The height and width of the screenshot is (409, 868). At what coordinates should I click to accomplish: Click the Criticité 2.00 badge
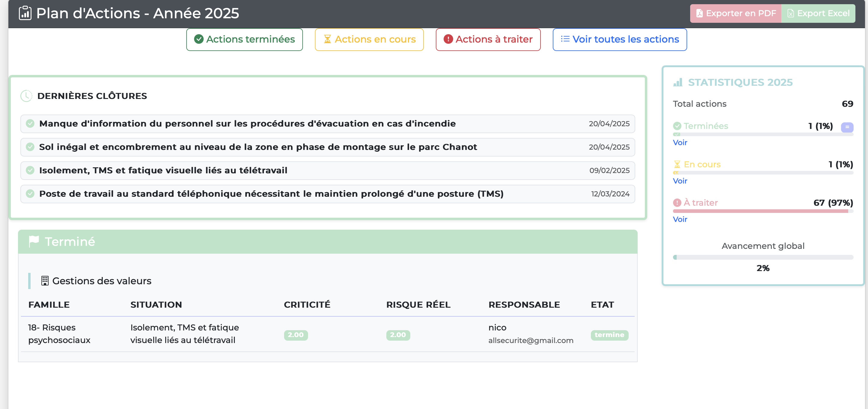click(x=295, y=335)
